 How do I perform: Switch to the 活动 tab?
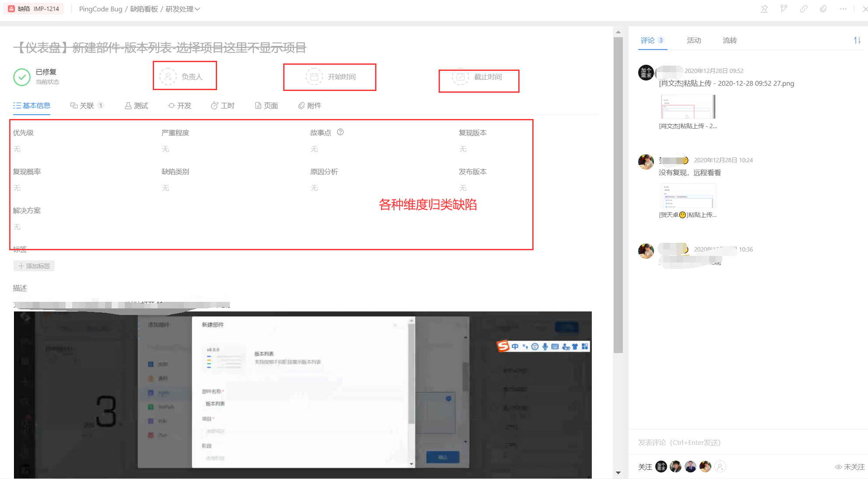pyautogui.click(x=694, y=40)
